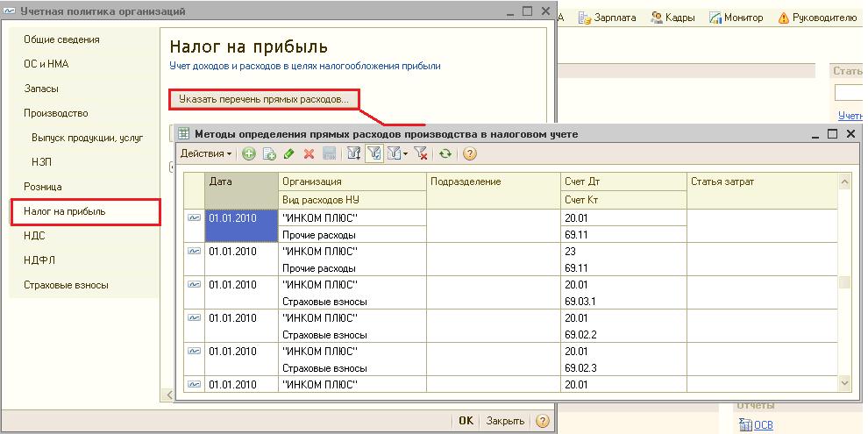The width and height of the screenshot is (868, 434).
Task: Click the Статья затрат column header
Action: [762, 190]
